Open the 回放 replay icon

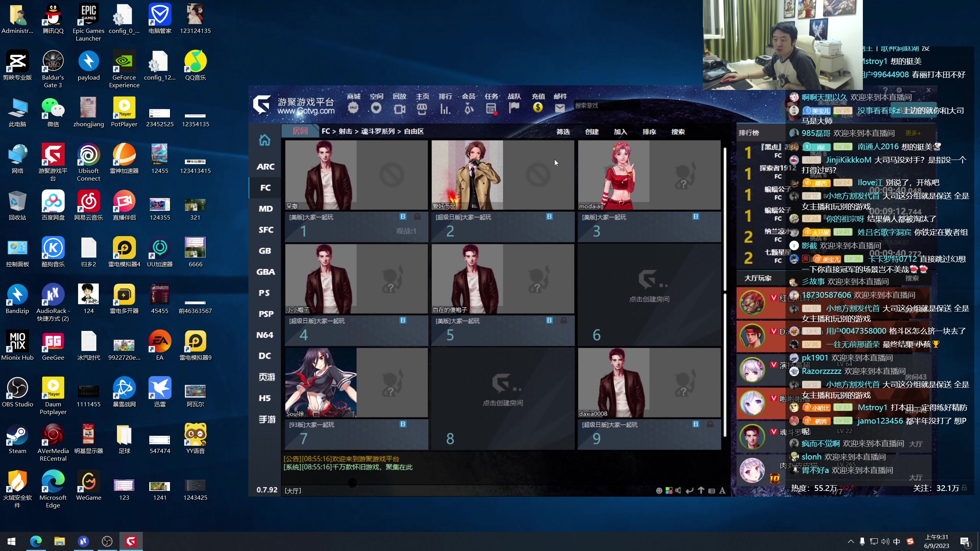399,104
